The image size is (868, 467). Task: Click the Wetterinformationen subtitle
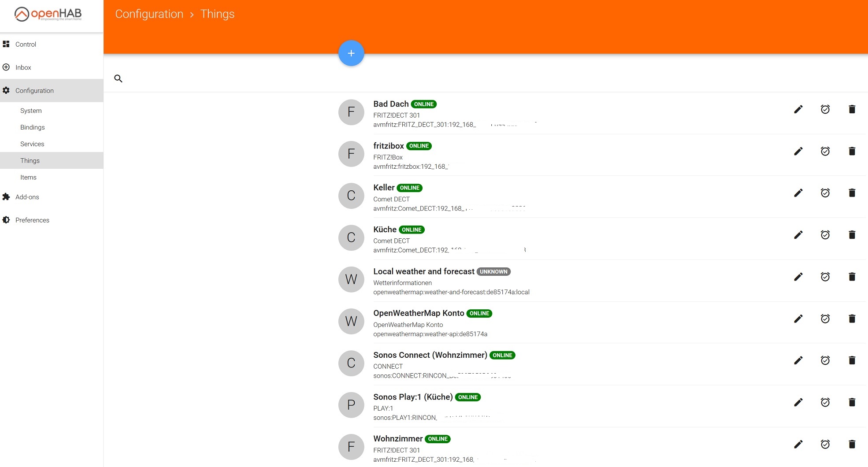coord(402,283)
